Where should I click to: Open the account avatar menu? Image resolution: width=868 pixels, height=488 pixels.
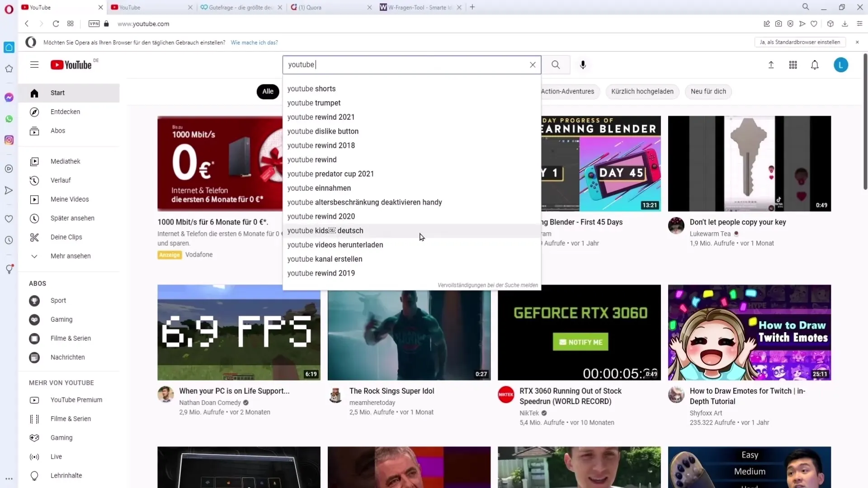coord(841,65)
